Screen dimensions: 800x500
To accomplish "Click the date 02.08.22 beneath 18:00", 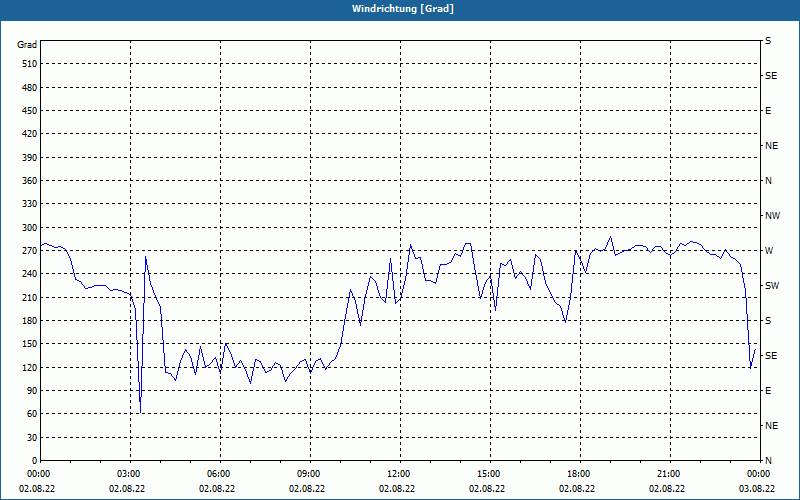I will [577, 489].
